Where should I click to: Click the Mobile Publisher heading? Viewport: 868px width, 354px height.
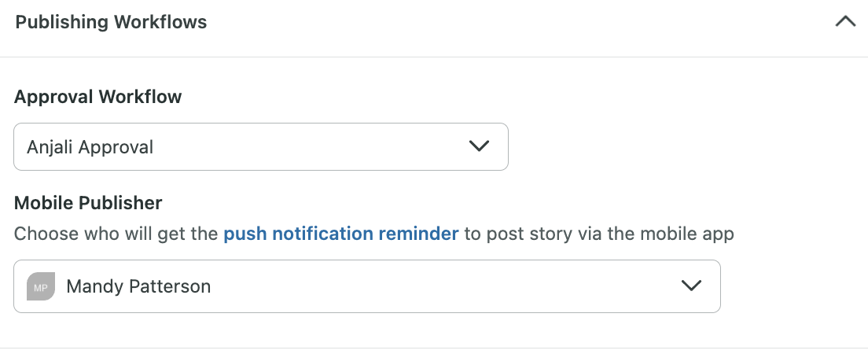[x=88, y=203]
